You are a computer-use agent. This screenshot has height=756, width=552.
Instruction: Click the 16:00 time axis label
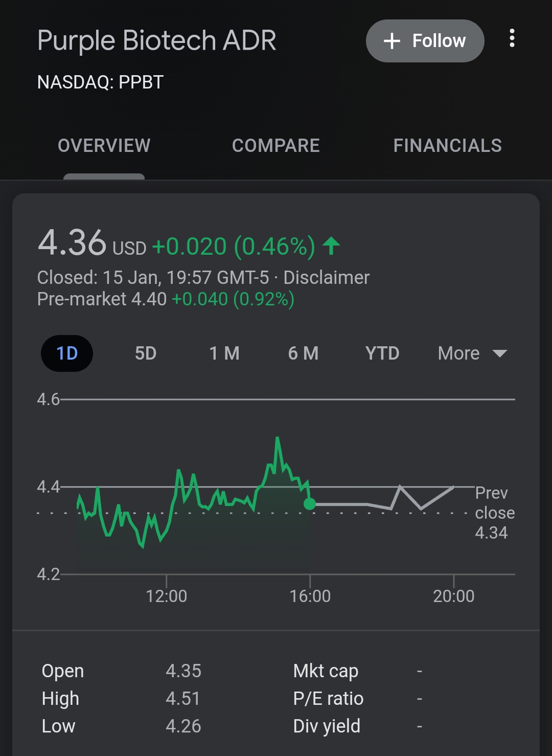click(310, 596)
